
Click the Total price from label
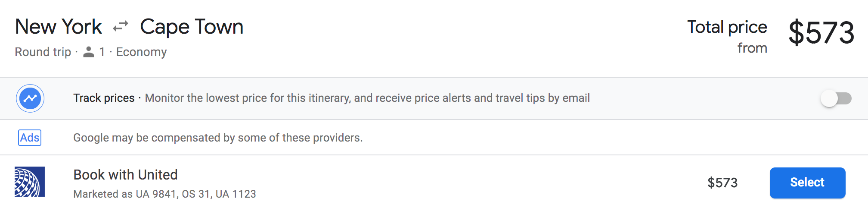point(727,37)
